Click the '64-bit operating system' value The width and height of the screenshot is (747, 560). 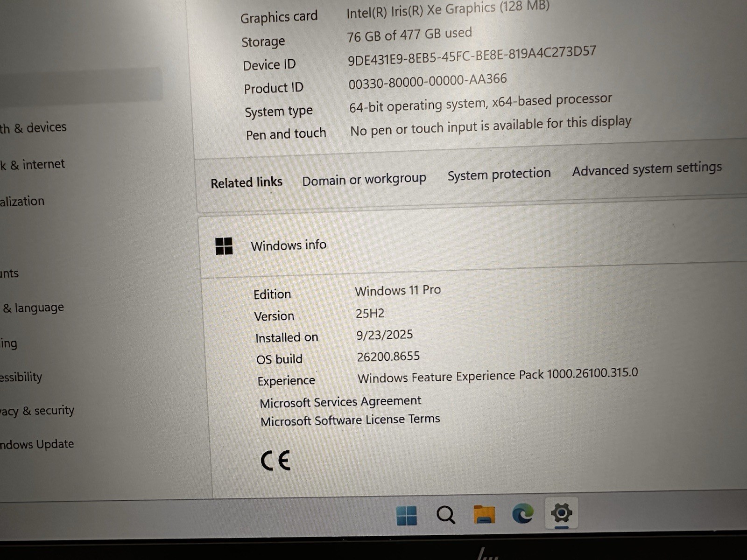click(480, 103)
